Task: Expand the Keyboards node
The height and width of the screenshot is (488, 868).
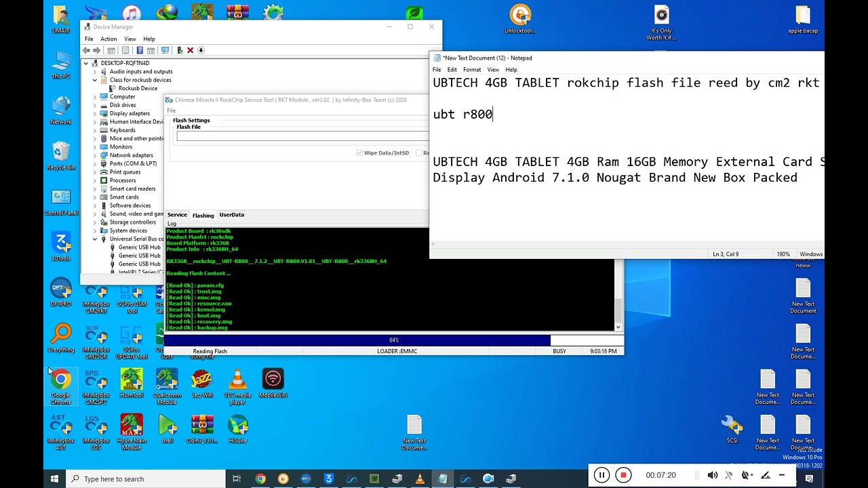Action: tap(95, 130)
